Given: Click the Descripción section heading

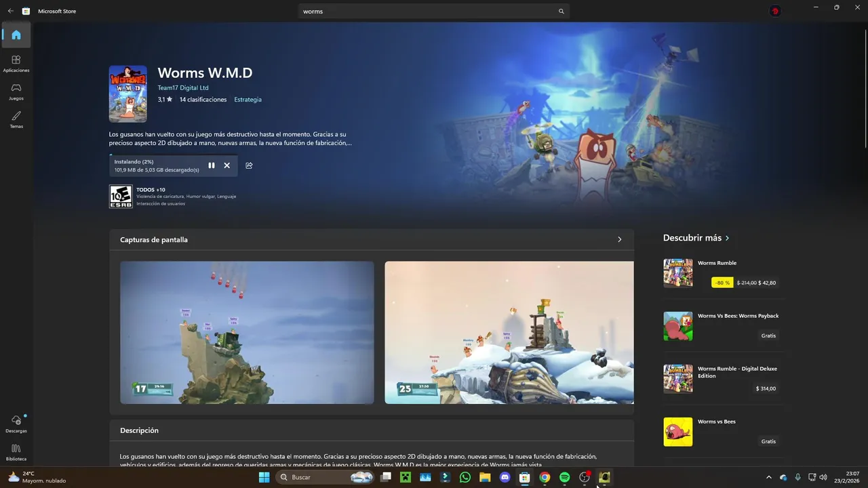Looking at the screenshot, I should pos(139,430).
